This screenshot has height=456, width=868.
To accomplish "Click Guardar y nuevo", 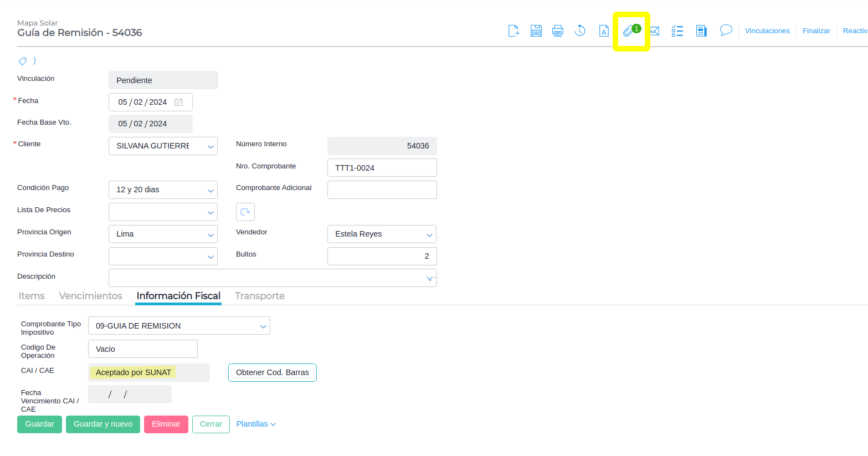I will click(103, 424).
